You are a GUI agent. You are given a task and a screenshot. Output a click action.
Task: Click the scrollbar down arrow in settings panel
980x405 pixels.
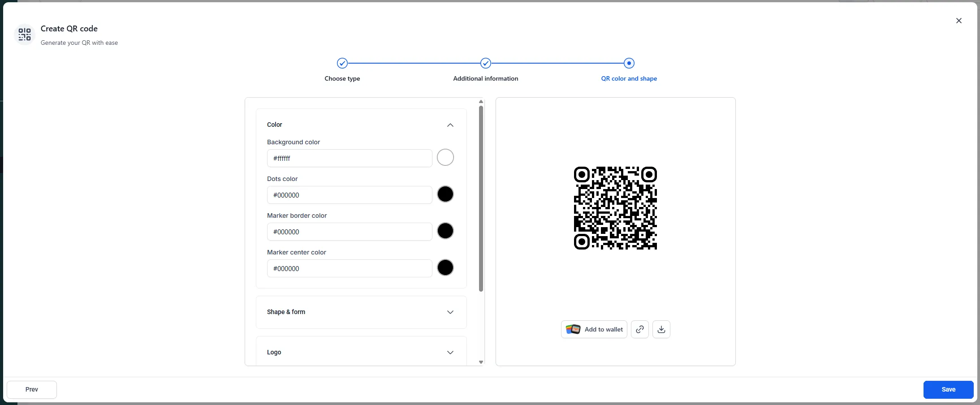[x=481, y=362]
